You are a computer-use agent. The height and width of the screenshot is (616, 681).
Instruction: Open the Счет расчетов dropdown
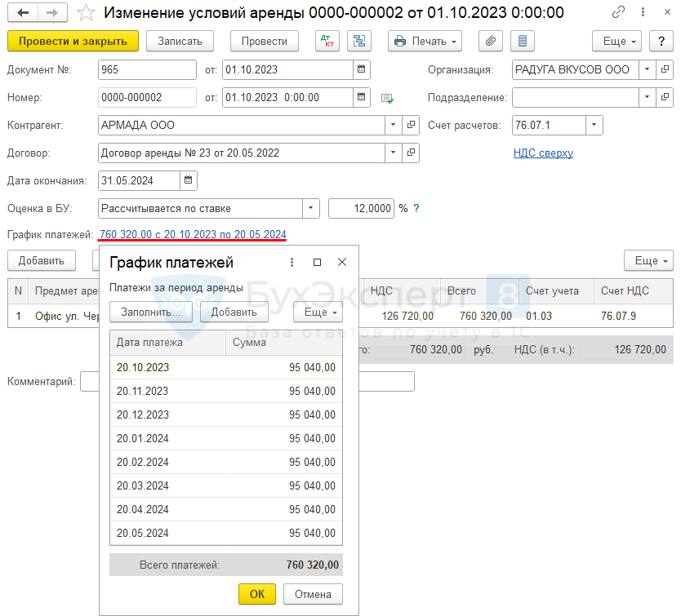594,126
